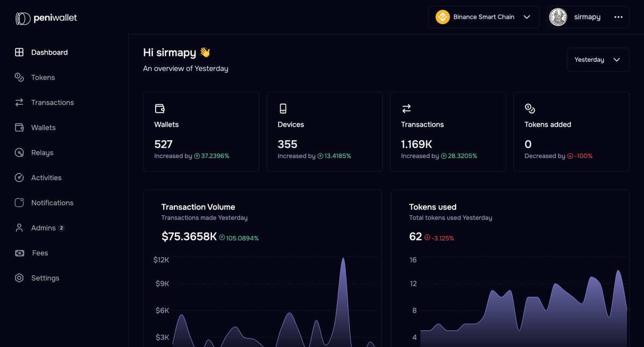Viewport: 644px width, 347px height.
Task: Click the Admins person icon in sidebar
Action: 19,228
